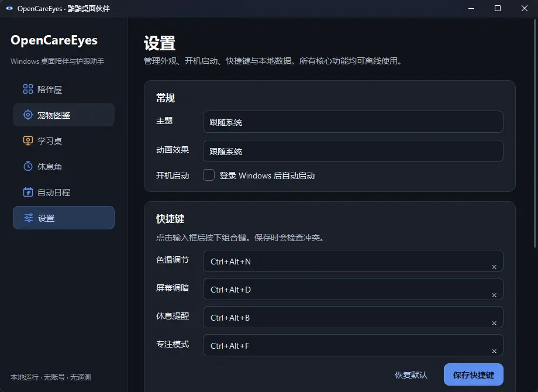Screen dimensions: 538x392
Task: Clear the 专注模式 shortcut with its x
Action: (x=494, y=351)
